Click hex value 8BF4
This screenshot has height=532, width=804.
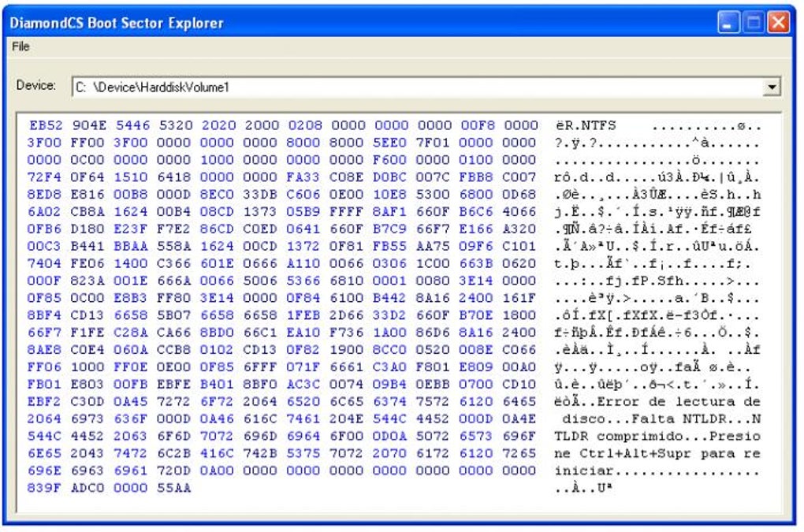pyautogui.click(x=45, y=315)
